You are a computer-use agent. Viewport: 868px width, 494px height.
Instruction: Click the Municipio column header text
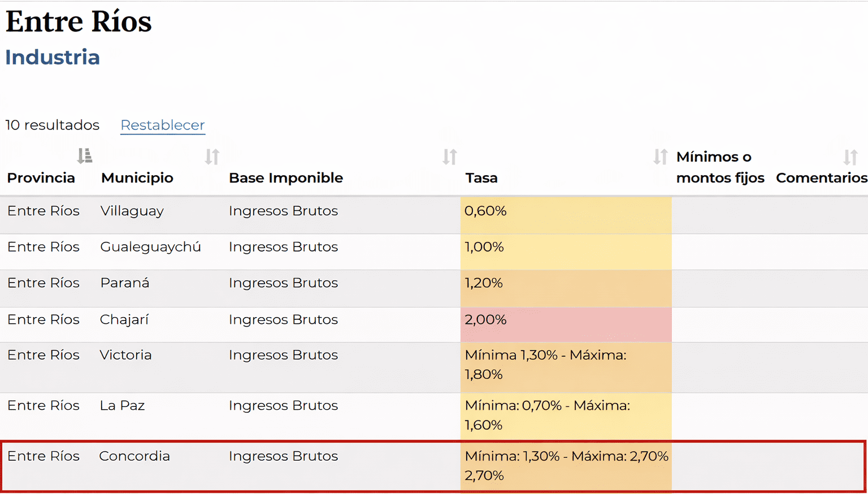tap(137, 178)
